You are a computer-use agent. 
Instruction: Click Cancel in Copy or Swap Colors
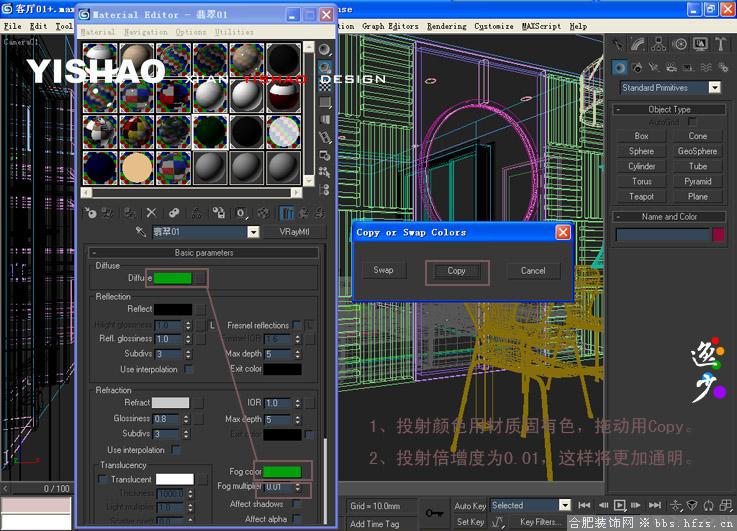533,271
